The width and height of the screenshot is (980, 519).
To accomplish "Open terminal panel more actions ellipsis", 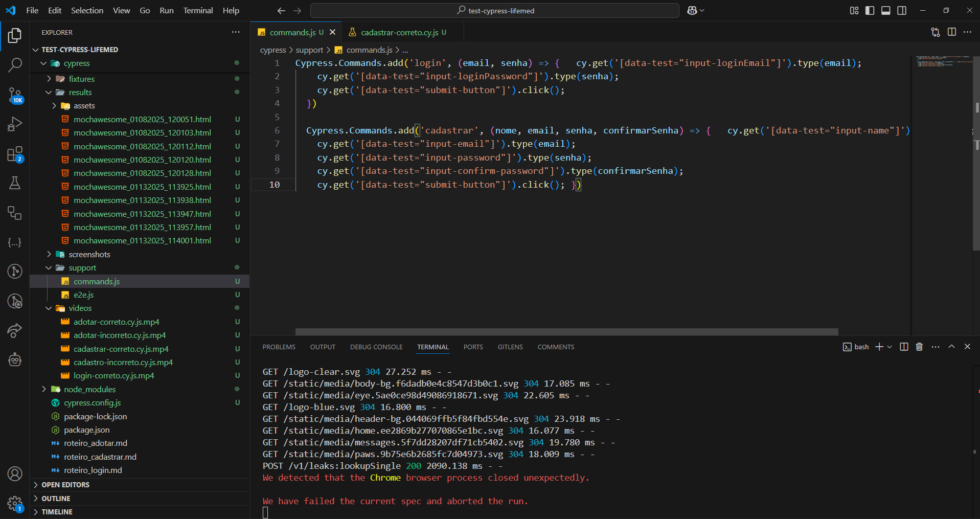I will (x=936, y=347).
